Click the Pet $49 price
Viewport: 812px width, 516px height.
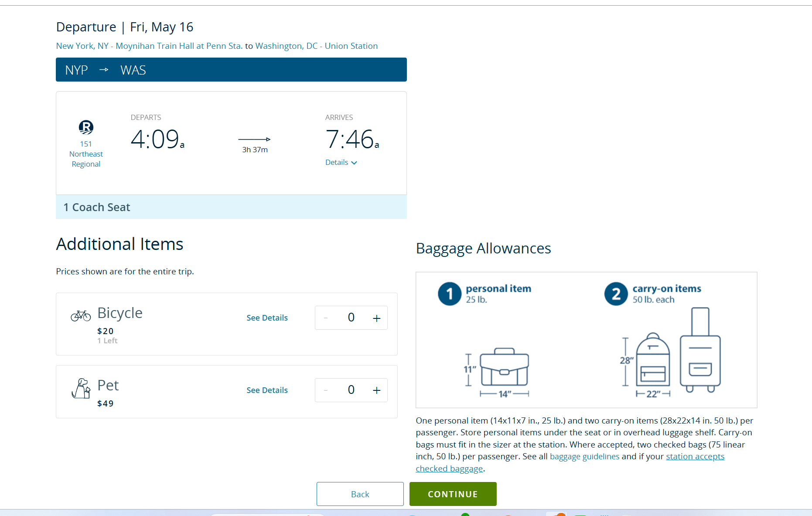point(106,403)
